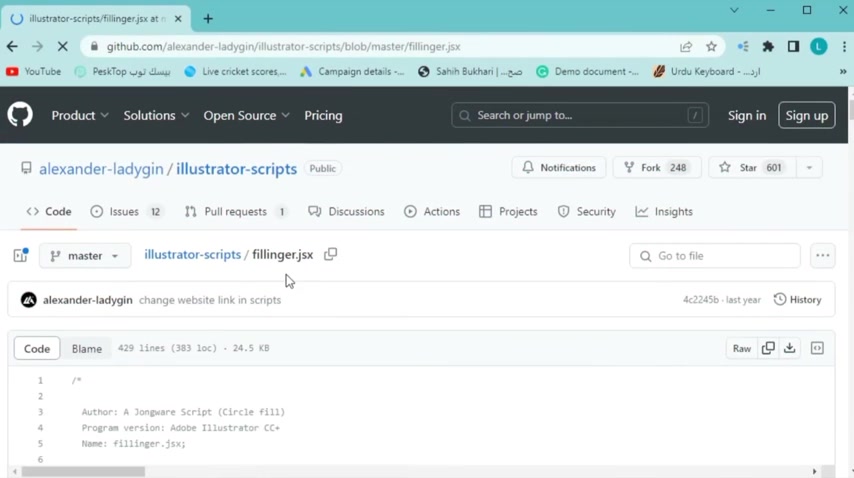Open the Actions tab

[x=432, y=211]
